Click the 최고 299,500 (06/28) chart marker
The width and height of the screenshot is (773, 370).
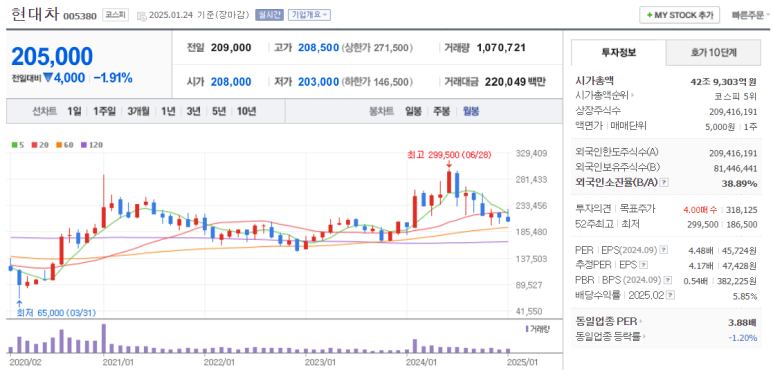450,155
